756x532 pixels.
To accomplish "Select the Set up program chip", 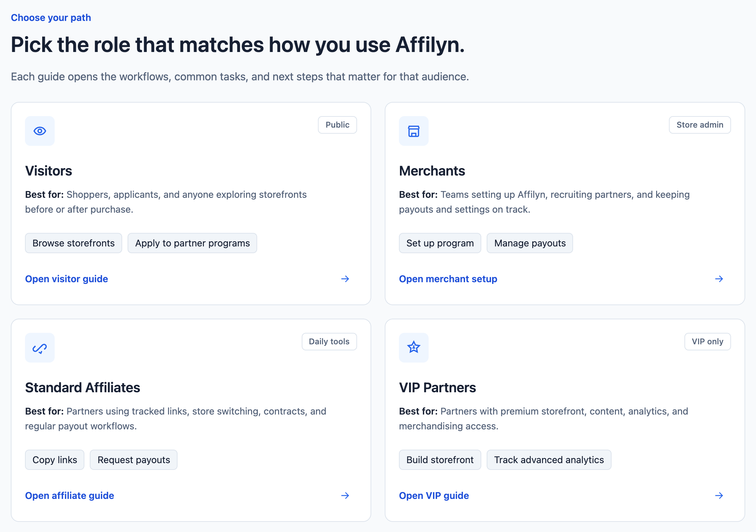I will (440, 243).
